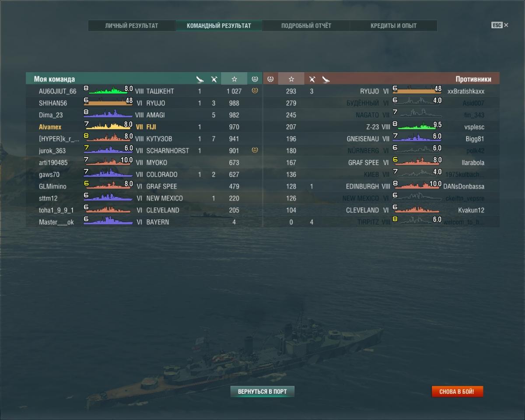525x420 pixels.
Task: Select player Alvamex row with Fiji
Action: [x=144, y=127]
